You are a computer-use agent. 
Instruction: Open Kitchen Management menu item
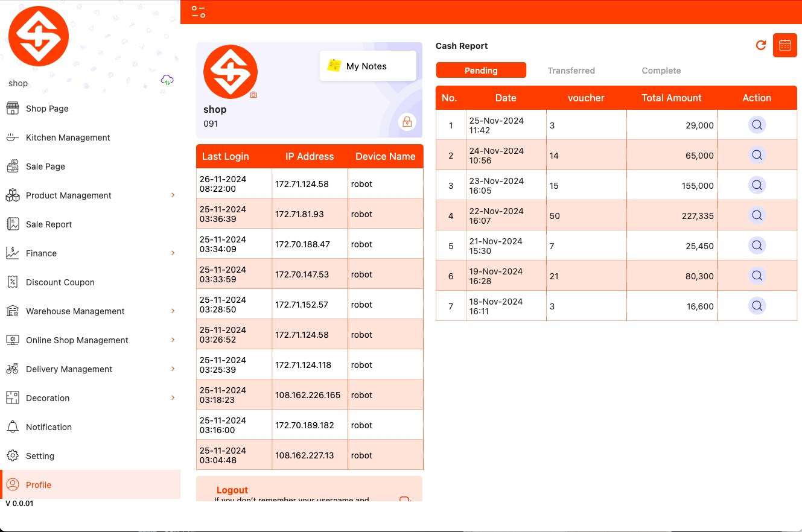(x=91, y=138)
